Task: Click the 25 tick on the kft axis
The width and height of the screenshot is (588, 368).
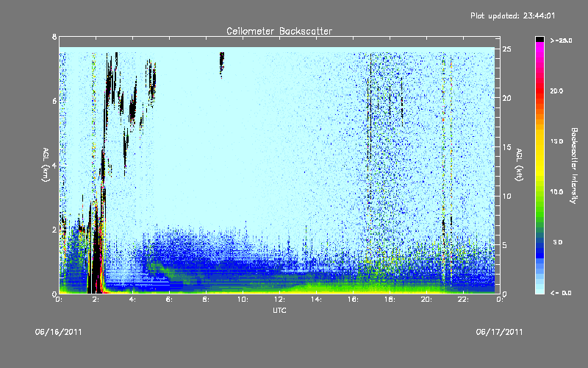Action: 507,49
